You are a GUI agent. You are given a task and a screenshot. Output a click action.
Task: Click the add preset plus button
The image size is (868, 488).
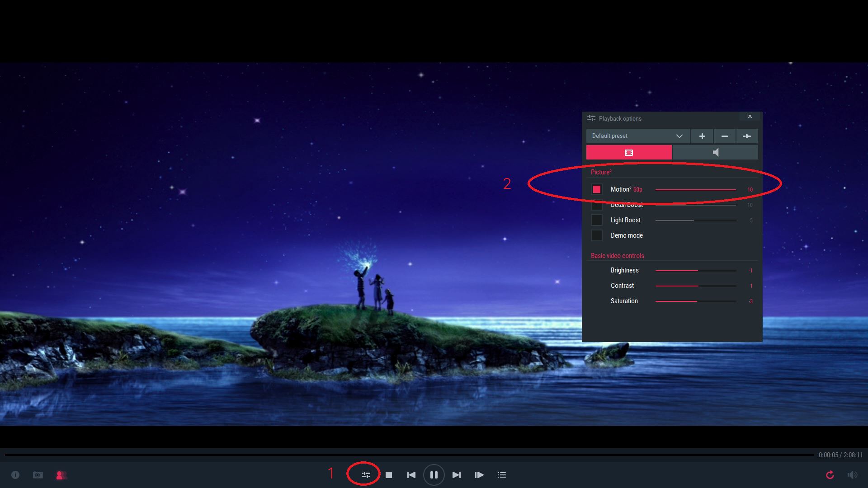[702, 136]
